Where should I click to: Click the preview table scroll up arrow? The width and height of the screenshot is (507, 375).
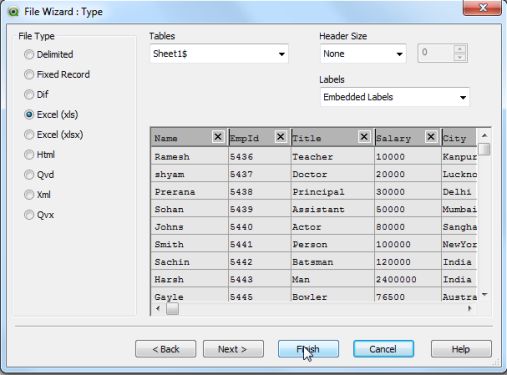(484, 135)
